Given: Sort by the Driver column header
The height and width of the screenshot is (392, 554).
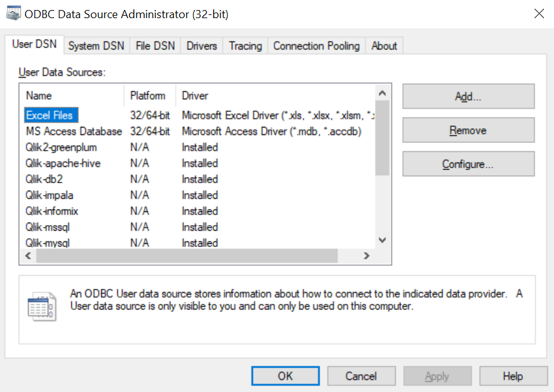Looking at the screenshot, I should pos(275,96).
